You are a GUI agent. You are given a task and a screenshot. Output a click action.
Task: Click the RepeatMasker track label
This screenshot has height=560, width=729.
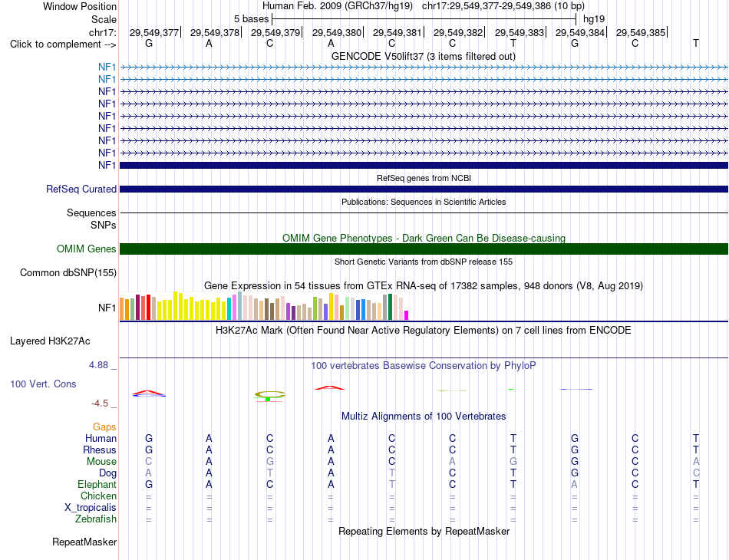point(84,542)
